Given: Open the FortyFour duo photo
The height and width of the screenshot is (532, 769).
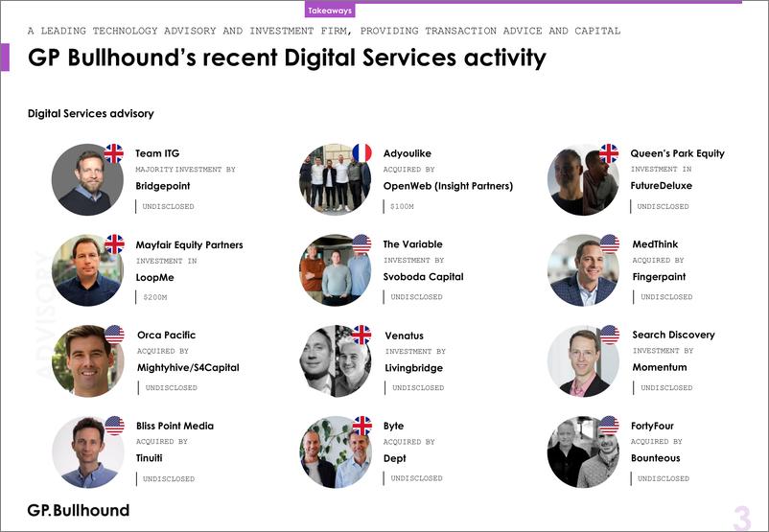Looking at the screenshot, I should [x=583, y=452].
